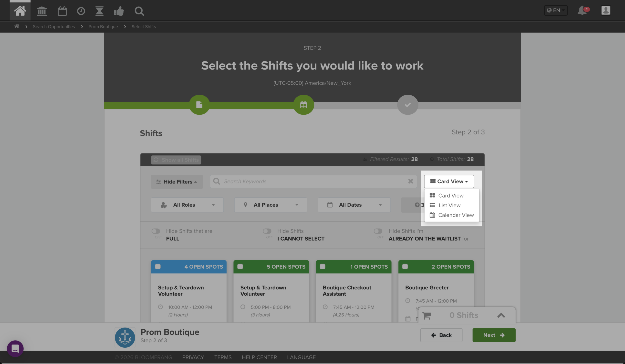Click the thumbs-up icon in top bar
This screenshot has width=625, height=364.
pyautogui.click(x=119, y=11)
